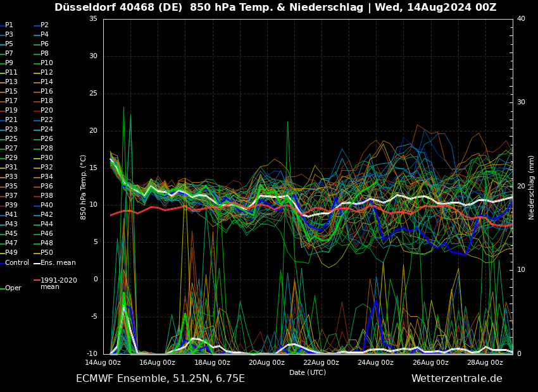538x392 pixels.
Task: Toggle the Ens. mean legend item
Action: click(58, 262)
